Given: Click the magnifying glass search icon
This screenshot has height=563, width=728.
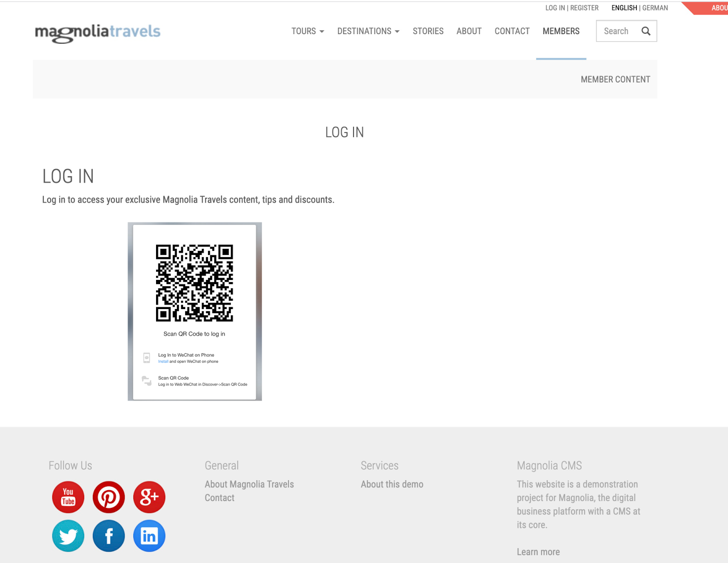Looking at the screenshot, I should [646, 31].
